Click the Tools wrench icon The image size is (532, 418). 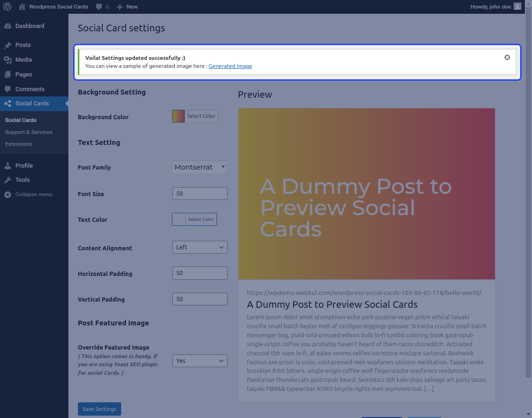pos(8,180)
